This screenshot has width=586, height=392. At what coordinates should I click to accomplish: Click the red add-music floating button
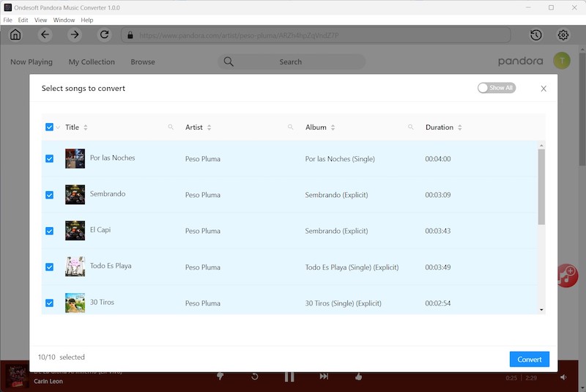(567, 275)
